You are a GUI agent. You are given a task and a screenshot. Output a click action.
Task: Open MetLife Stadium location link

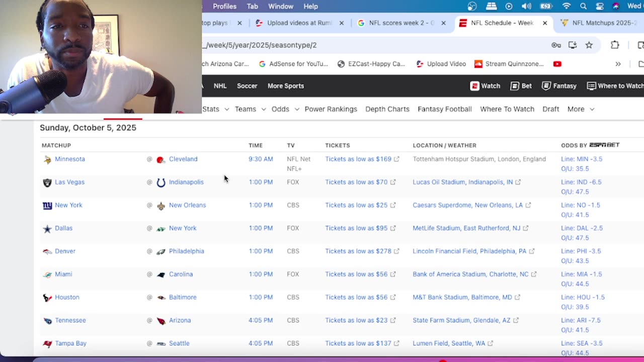(x=470, y=229)
